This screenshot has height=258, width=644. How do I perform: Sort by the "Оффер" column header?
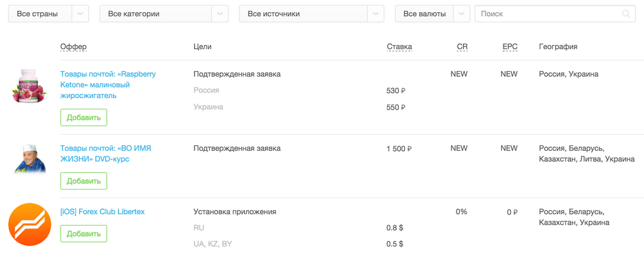pos(73,47)
